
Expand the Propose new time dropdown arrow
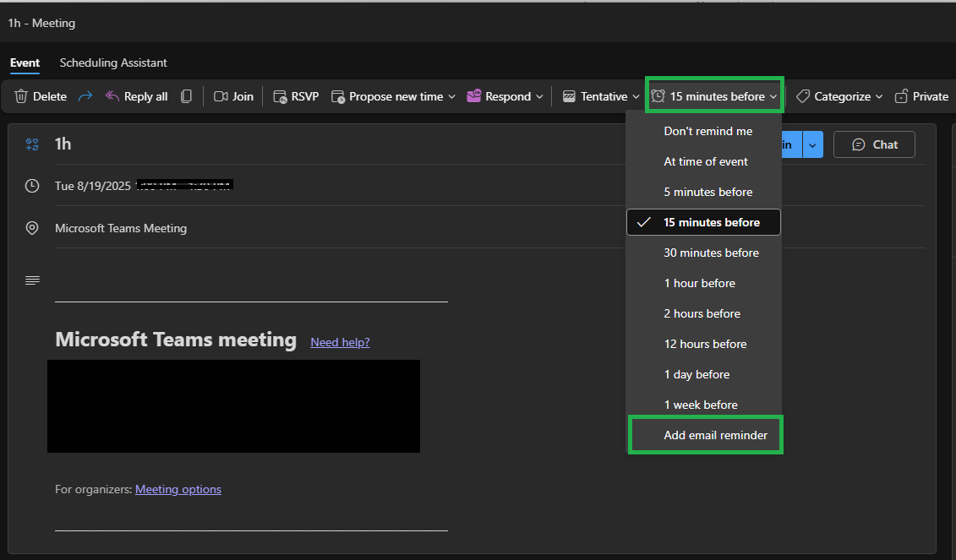(451, 97)
